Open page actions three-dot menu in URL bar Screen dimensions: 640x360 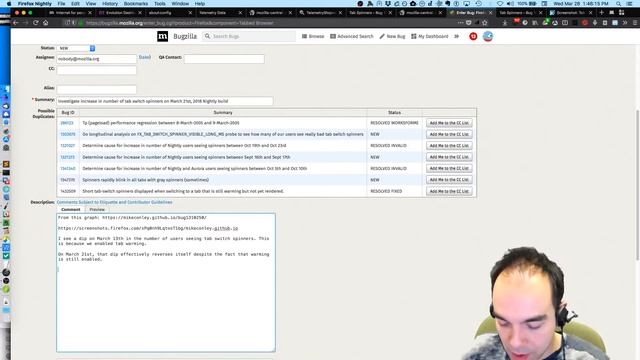460,23
